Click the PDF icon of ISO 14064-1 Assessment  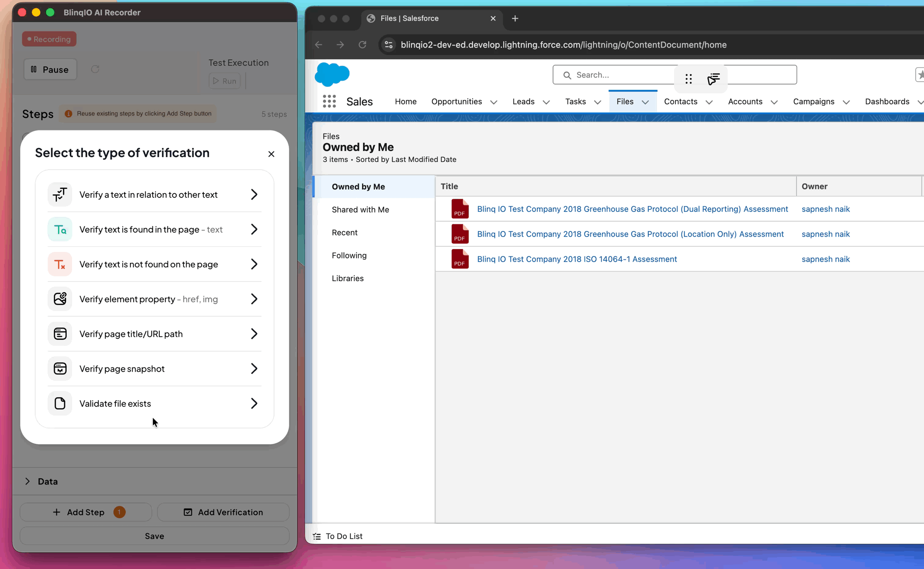pos(460,259)
